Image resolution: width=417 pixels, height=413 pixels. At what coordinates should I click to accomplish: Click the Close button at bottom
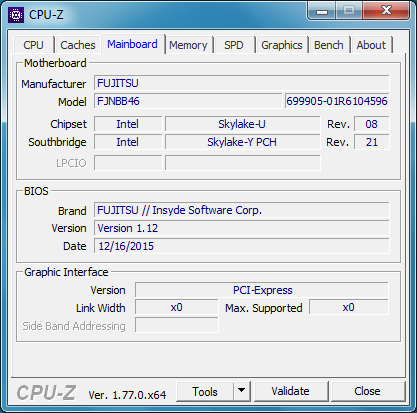pyautogui.click(x=367, y=391)
